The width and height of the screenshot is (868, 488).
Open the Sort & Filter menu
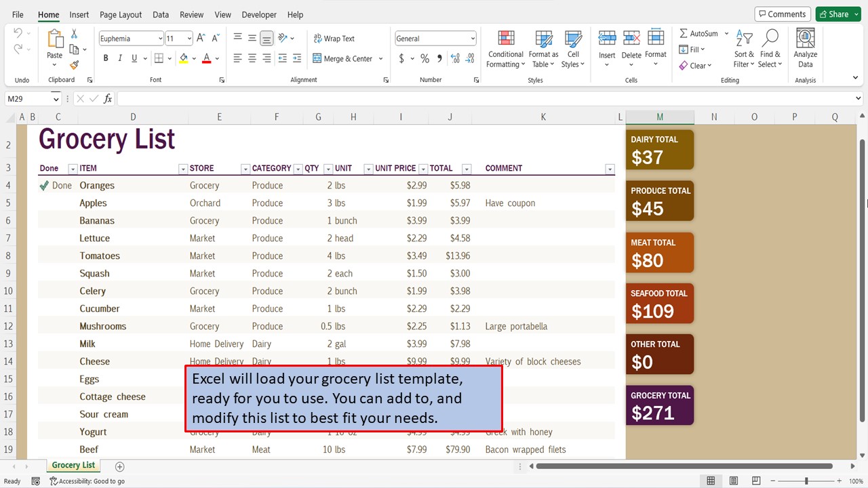(743, 49)
